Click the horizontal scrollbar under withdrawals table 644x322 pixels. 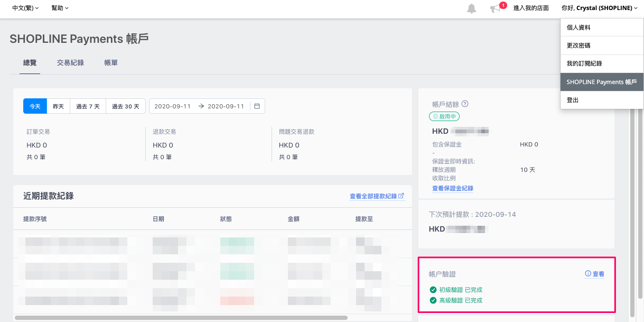181,318
